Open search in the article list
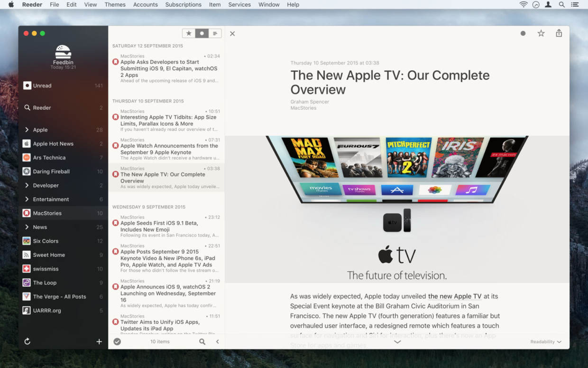 point(202,341)
